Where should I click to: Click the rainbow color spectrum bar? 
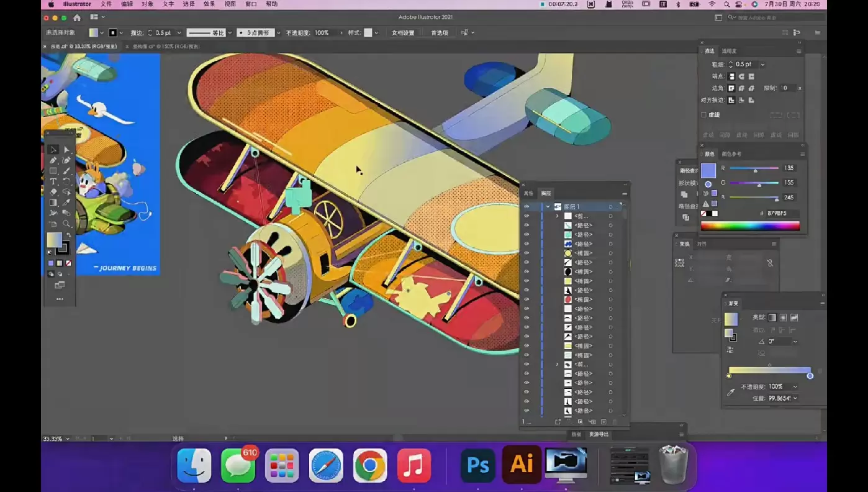pos(750,226)
